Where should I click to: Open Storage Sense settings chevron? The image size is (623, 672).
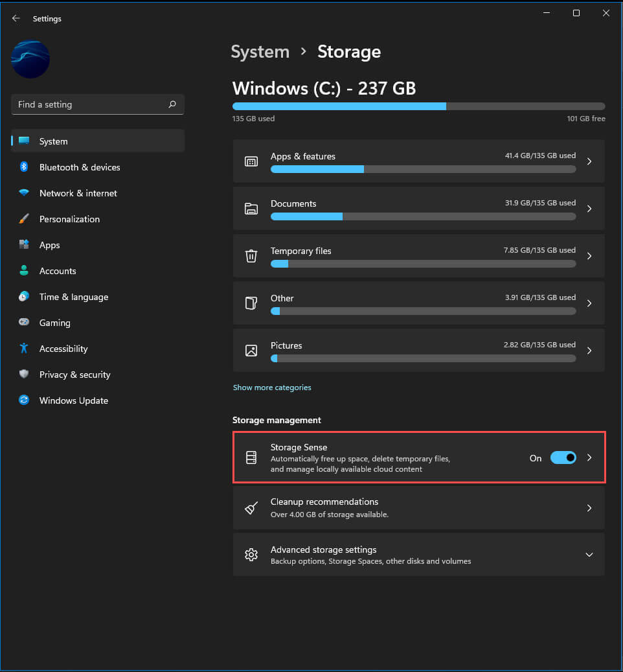pos(589,458)
